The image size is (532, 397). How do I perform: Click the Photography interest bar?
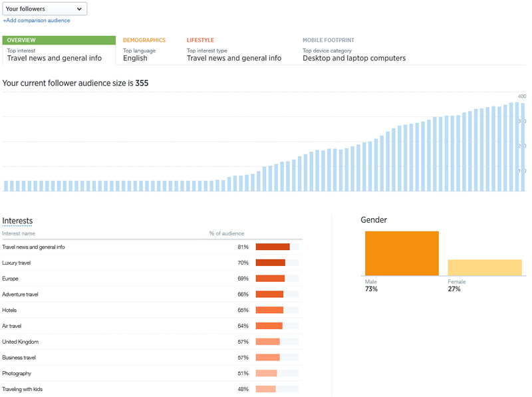click(266, 373)
